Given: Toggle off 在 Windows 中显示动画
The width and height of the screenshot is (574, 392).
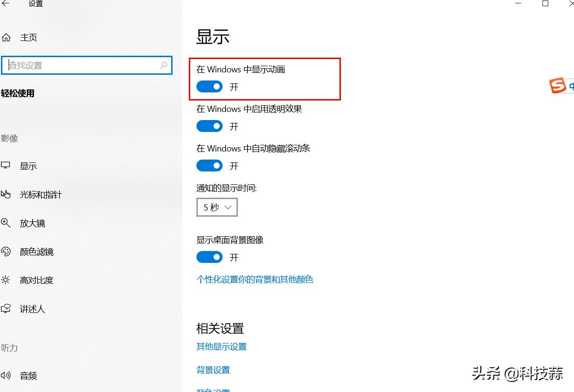Looking at the screenshot, I should pos(209,86).
